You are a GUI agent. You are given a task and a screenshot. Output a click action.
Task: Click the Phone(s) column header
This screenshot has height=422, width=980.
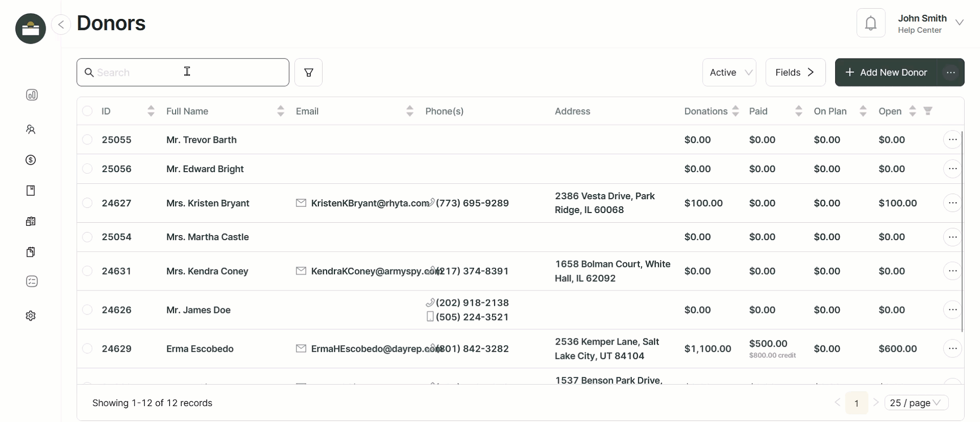point(444,111)
